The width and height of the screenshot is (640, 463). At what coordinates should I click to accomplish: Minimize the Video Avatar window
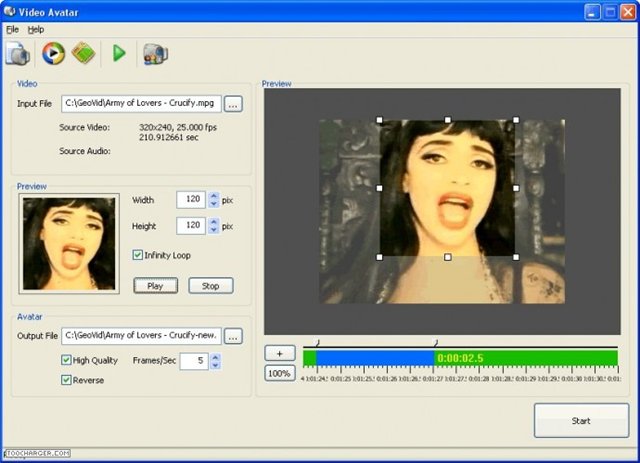pyautogui.click(x=592, y=12)
